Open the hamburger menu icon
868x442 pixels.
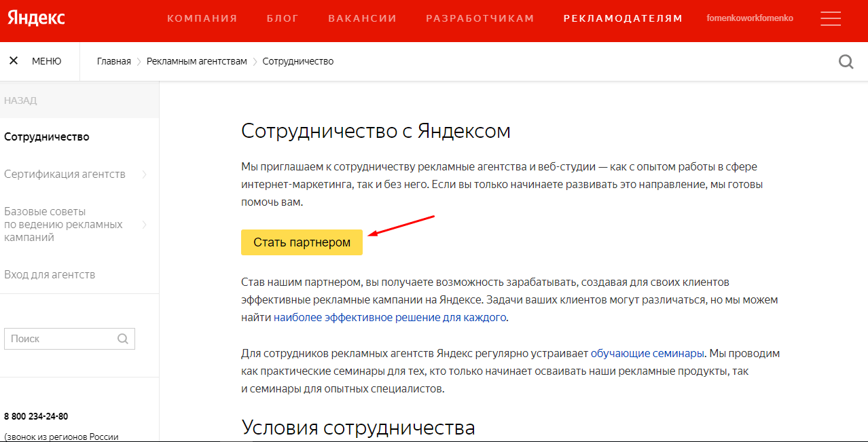[830, 18]
